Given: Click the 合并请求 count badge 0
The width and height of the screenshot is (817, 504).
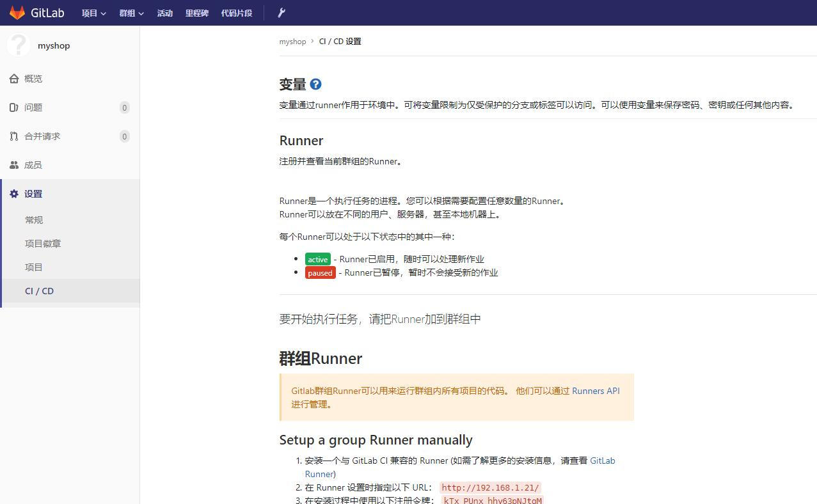Looking at the screenshot, I should pyautogui.click(x=124, y=136).
